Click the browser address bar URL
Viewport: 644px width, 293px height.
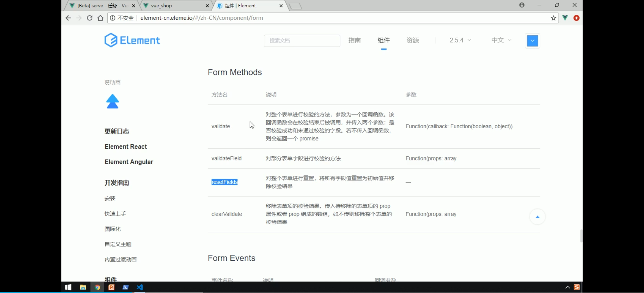202,18
